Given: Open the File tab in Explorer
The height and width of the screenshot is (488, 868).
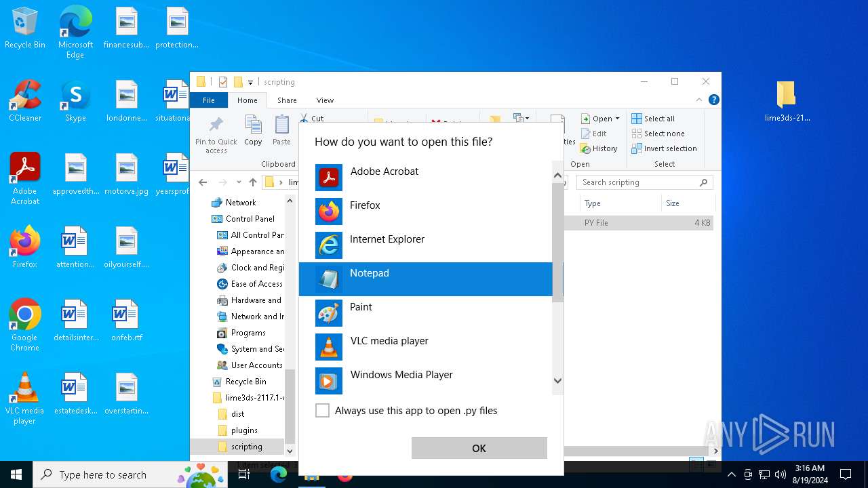Looking at the screenshot, I should 209,100.
